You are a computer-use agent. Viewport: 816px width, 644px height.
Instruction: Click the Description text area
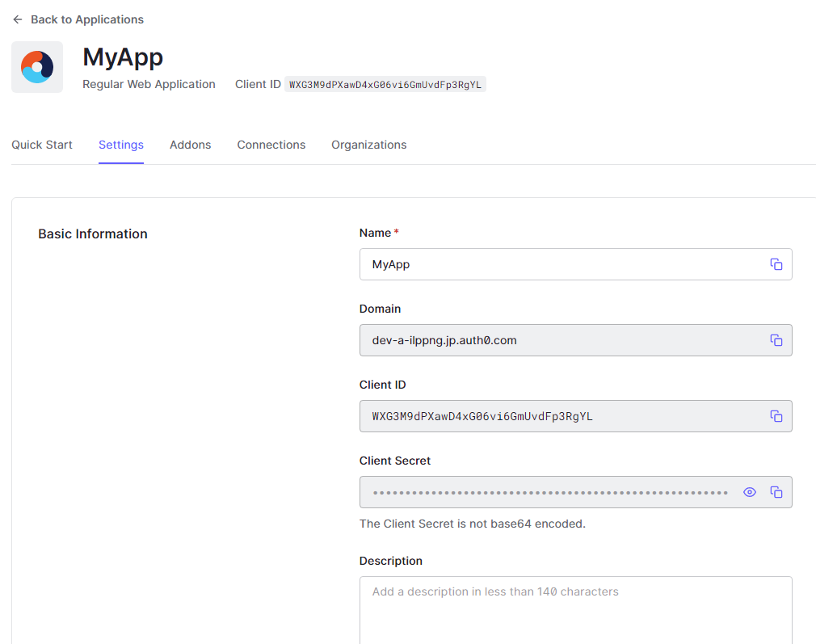(575, 610)
